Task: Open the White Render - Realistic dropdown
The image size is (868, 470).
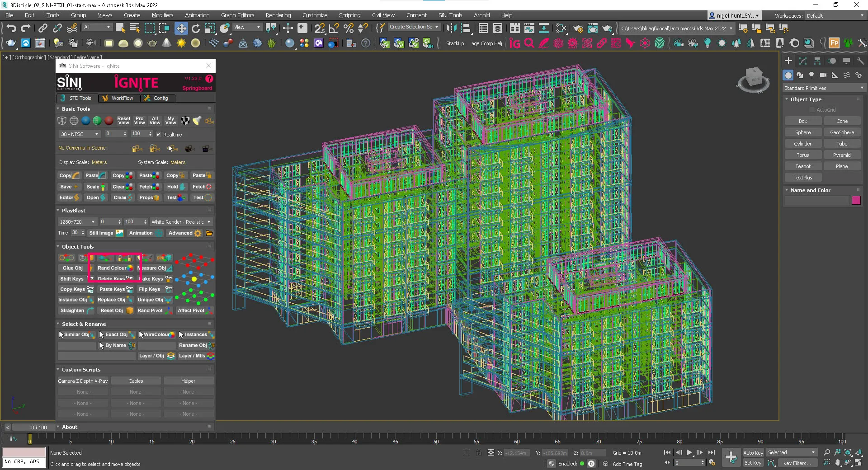Action: [x=181, y=222]
